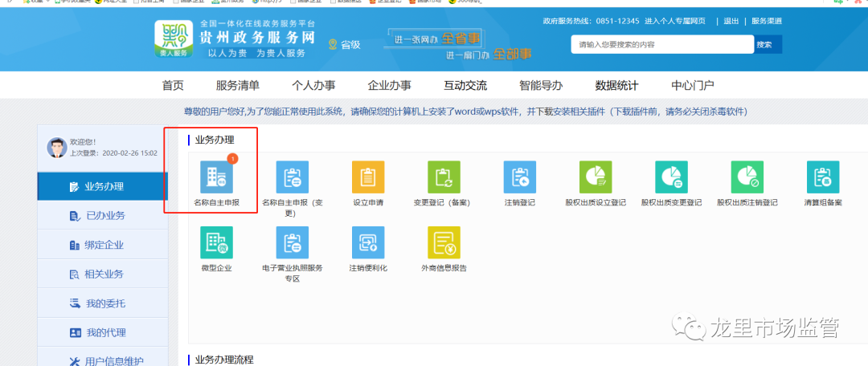Click the 贵州政务服务网 site logo

click(x=174, y=39)
